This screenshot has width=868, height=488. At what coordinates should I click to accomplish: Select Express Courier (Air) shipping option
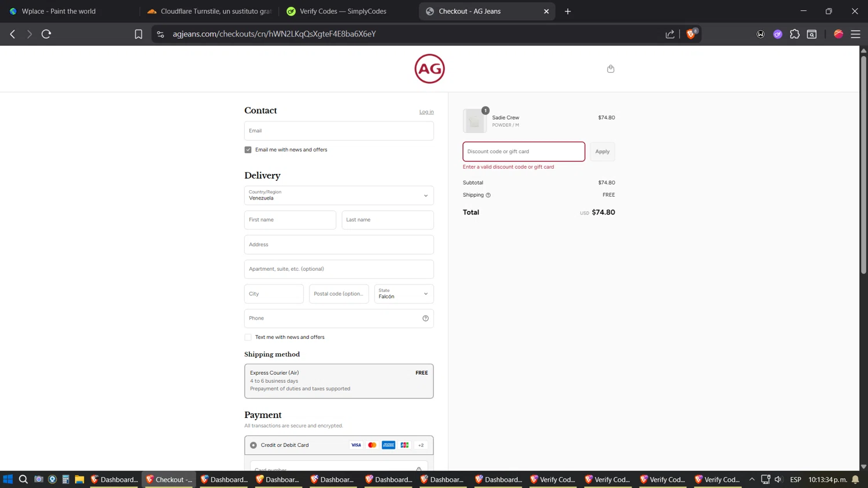pos(339,381)
